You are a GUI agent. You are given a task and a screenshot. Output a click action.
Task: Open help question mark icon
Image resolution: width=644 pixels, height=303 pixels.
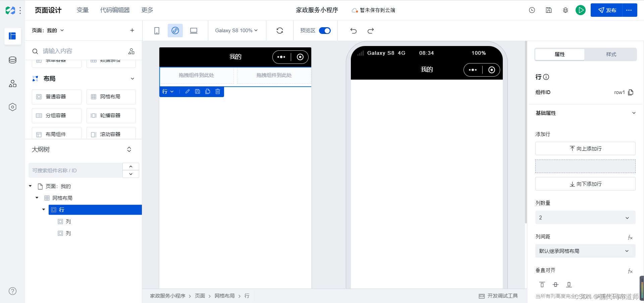12,291
